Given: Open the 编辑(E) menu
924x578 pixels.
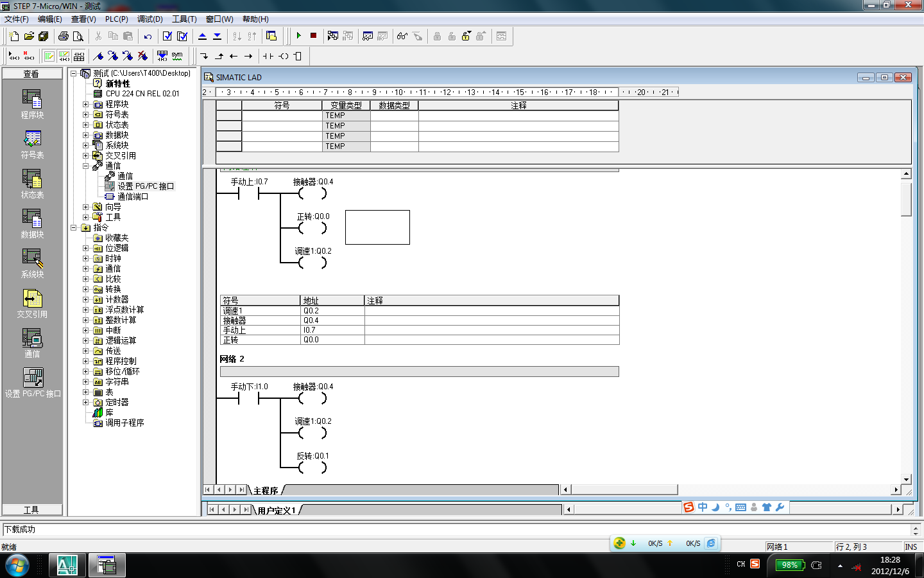Looking at the screenshot, I should pos(50,19).
